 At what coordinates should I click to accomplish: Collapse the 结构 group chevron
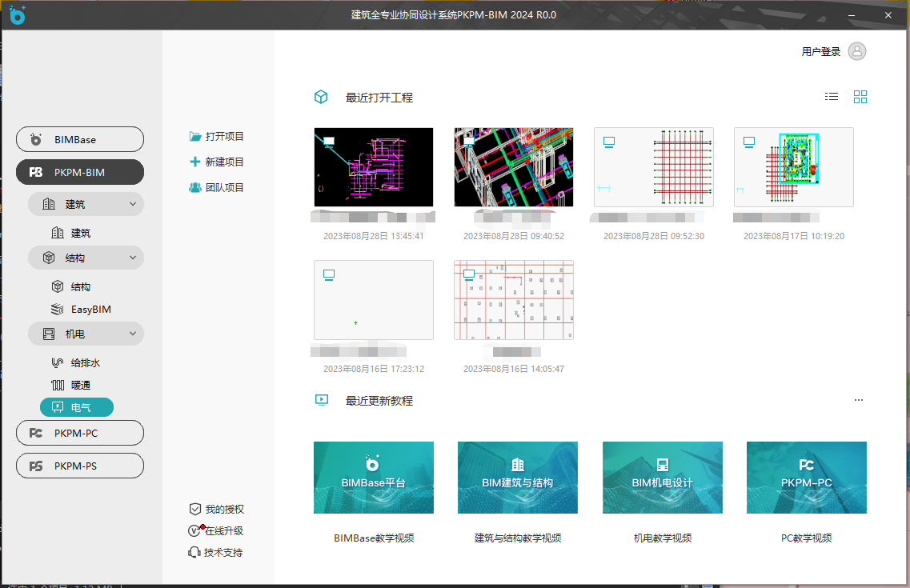pos(133,258)
